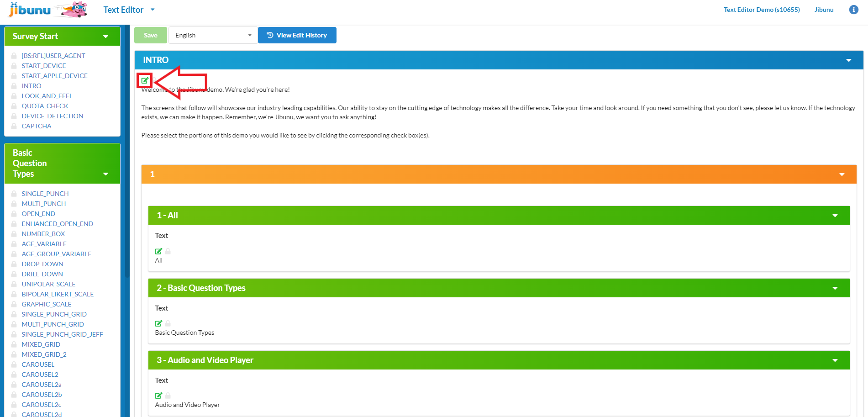This screenshot has width=868, height=417.
Task: Open the English language dropdown
Action: click(213, 35)
